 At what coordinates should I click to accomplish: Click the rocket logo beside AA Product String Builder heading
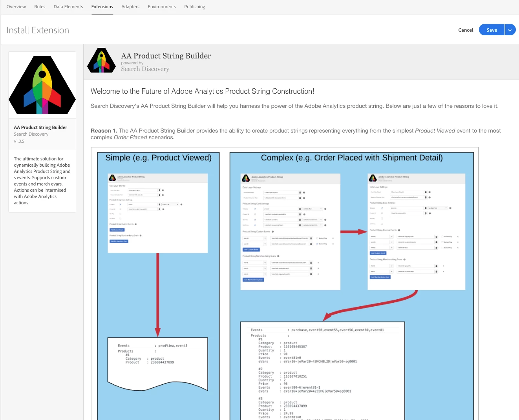(x=101, y=60)
